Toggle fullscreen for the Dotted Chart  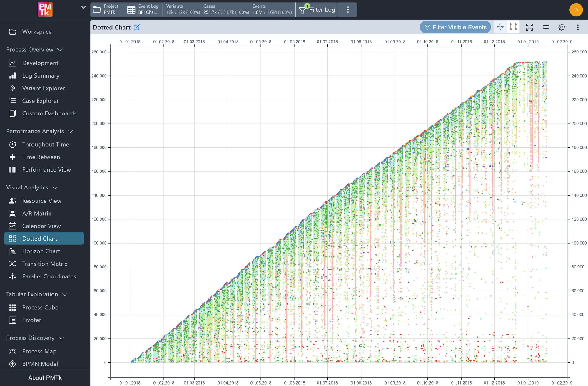point(529,27)
